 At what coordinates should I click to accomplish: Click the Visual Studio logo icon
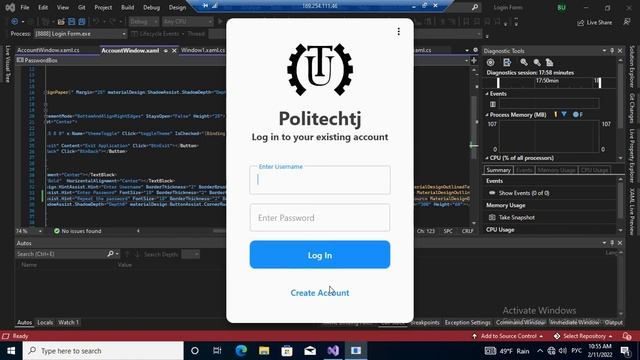10,7
